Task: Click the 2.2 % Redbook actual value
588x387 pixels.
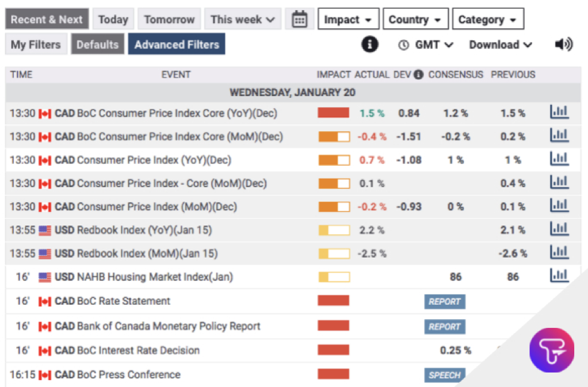Action: [x=372, y=230]
